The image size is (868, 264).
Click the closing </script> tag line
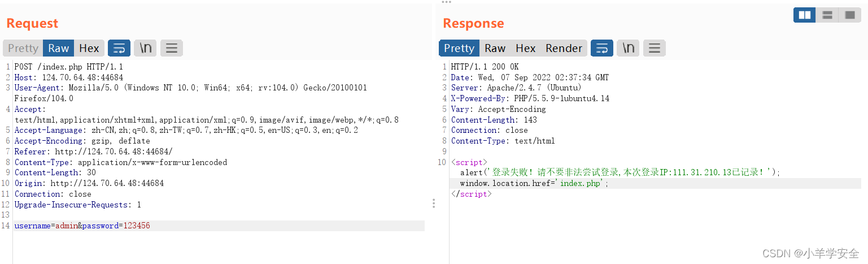[x=472, y=194]
